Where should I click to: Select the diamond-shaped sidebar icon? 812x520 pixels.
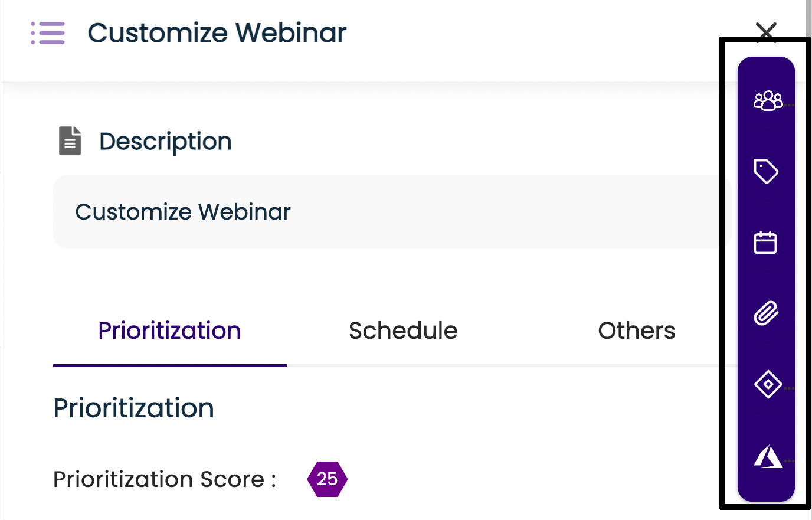click(x=767, y=384)
